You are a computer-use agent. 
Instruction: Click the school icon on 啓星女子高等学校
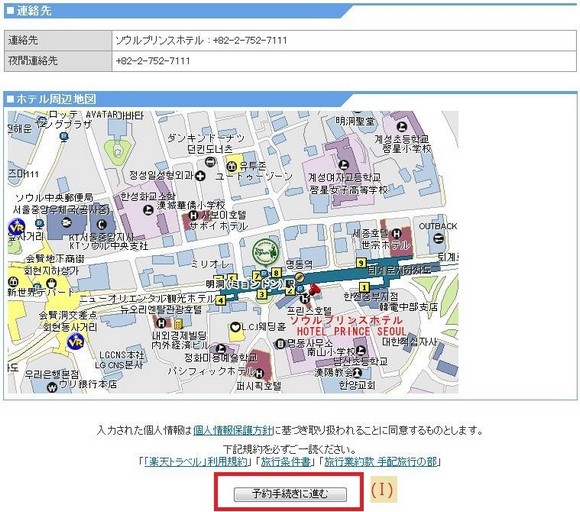pyautogui.click(x=344, y=165)
